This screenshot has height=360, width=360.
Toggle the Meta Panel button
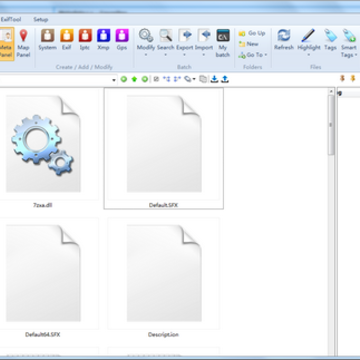click(x=7, y=44)
